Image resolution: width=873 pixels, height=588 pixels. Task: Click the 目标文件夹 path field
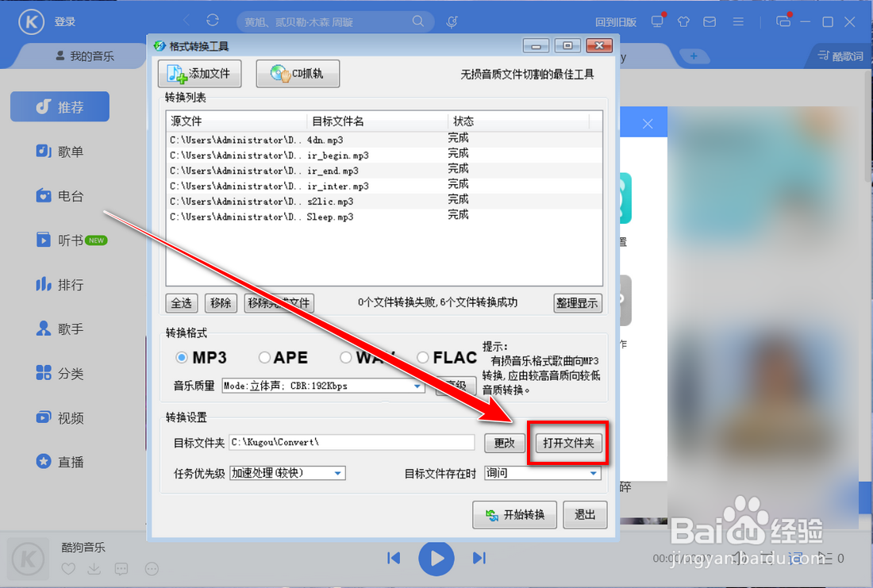pos(352,442)
